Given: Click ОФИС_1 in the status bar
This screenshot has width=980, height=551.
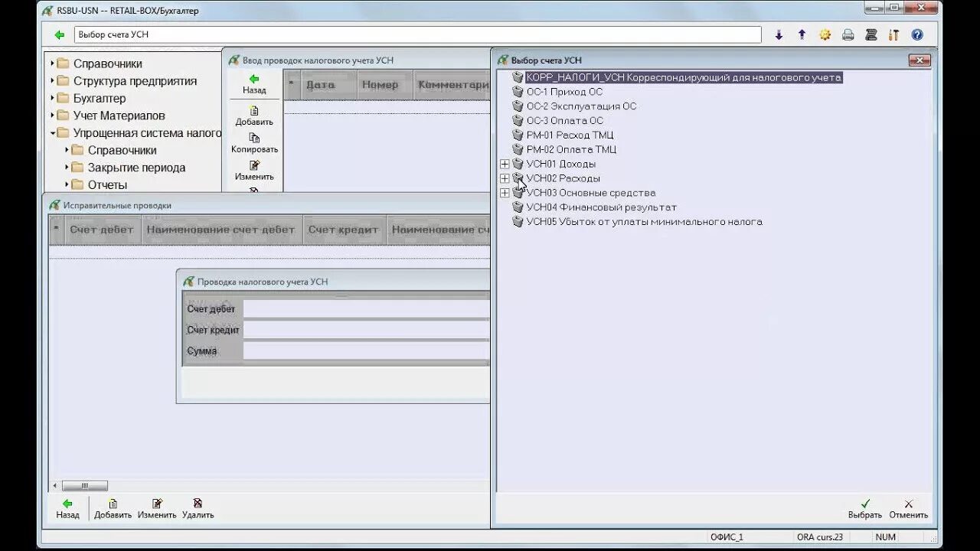Looking at the screenshot, I should [727, 537].
